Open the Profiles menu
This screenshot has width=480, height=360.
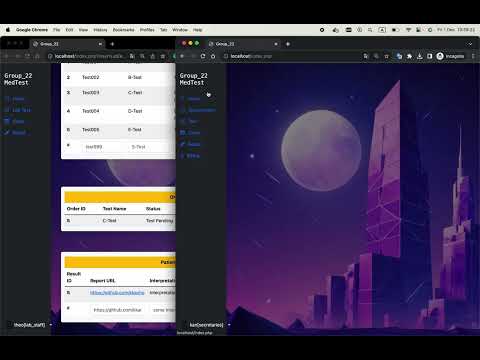click(x=147, y=30)
